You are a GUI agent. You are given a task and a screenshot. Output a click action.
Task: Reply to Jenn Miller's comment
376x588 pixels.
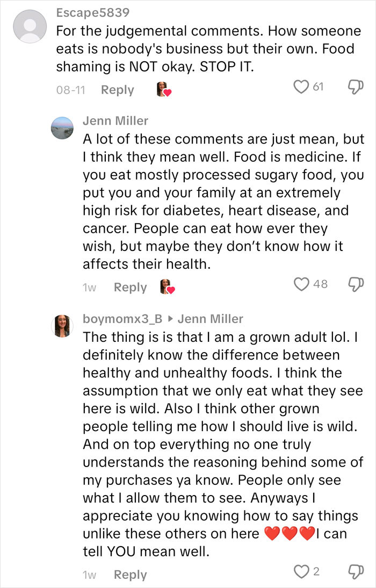click(x=129, y=286)
